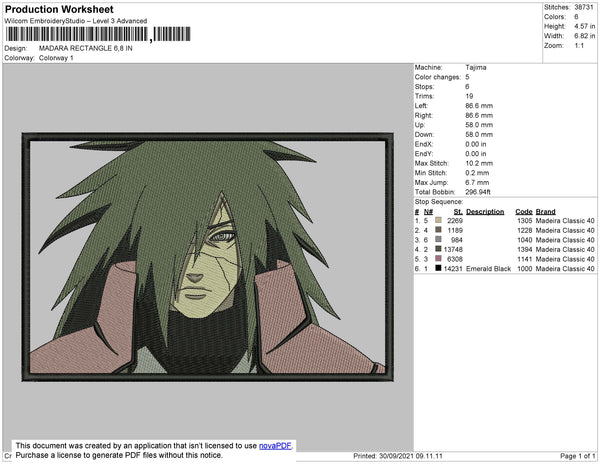Click the thread code 1305
Screen dimensions: 600x464
[525, 221]
